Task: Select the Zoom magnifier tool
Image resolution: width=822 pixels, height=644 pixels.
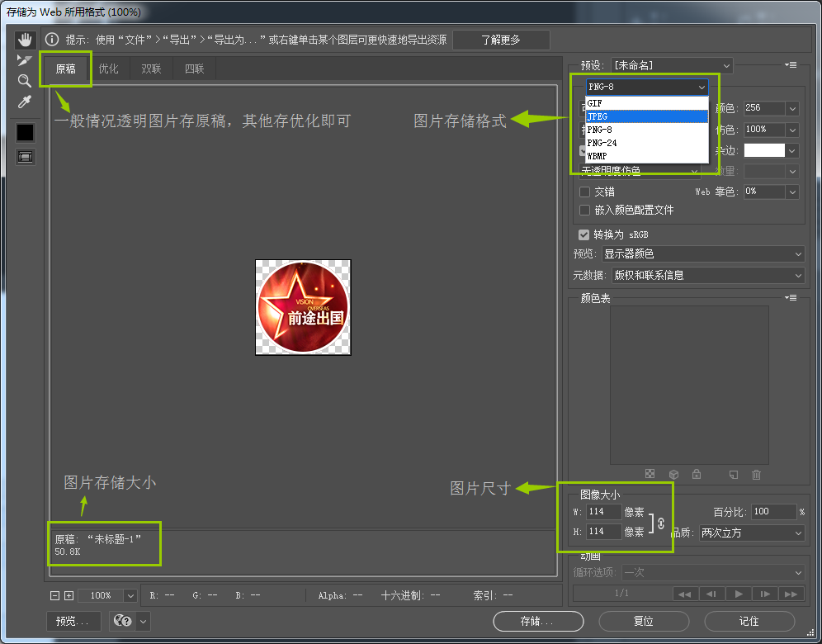Action: 25,81
